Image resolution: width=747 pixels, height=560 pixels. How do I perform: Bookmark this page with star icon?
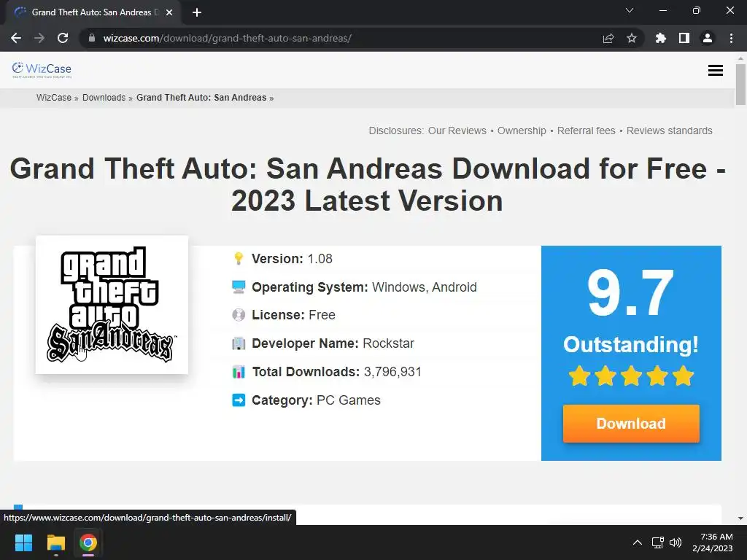pyautogui.click(x=632, y=38)
